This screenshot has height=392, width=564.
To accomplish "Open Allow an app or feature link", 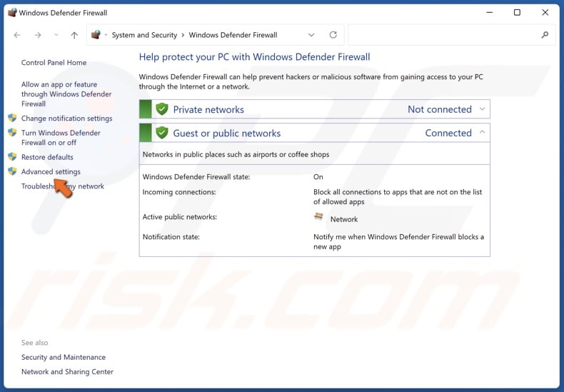I will (66, 94).
